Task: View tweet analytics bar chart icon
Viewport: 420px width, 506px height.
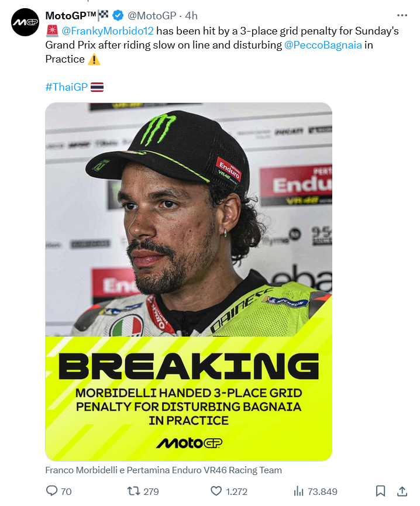Action: (298, 491)
